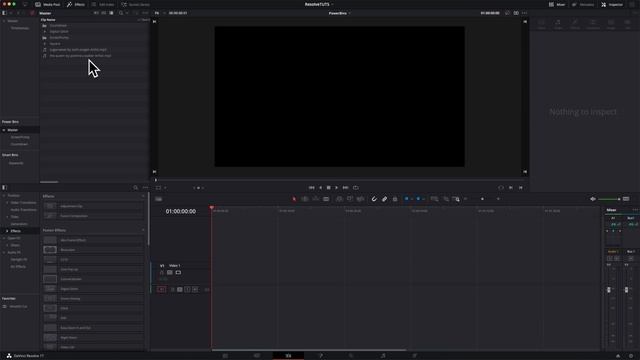The image size is (640, 360).
Task: Show the Mixer panel
Action: click(x=557, y=4)
